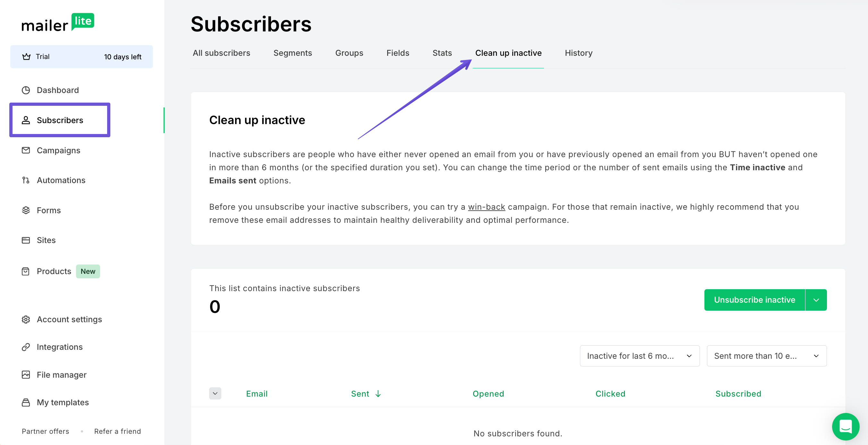Open My templates

pos(63,402)
